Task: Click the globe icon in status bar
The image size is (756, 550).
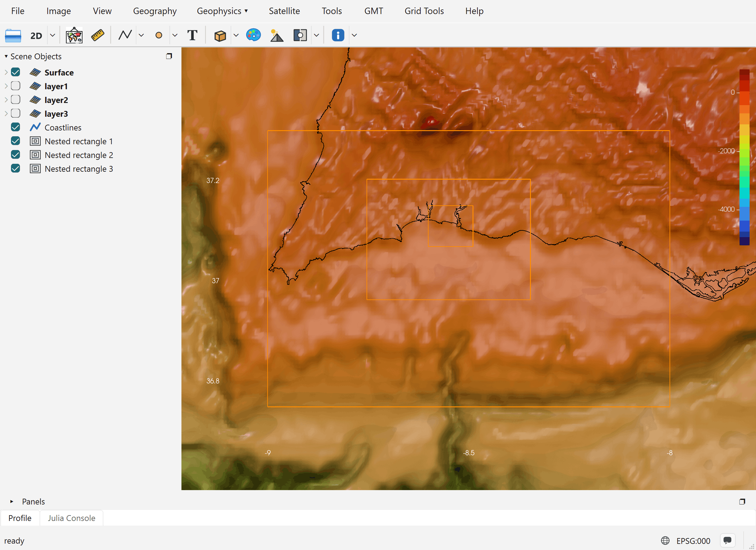Action: [x=665, y=540]
